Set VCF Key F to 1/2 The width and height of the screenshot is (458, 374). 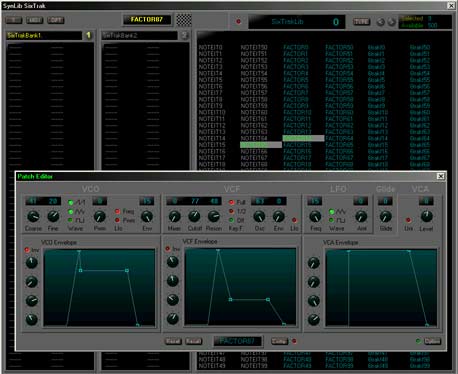[231, 211]
